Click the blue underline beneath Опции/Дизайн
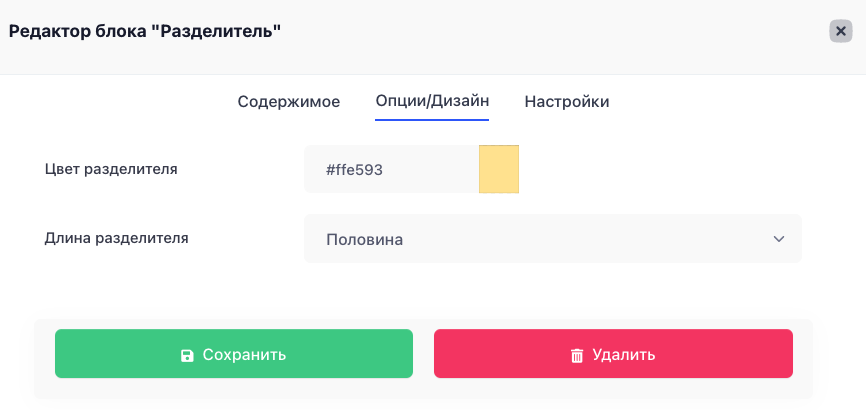This screenshot has height=410, width=866. coord(432,119)
